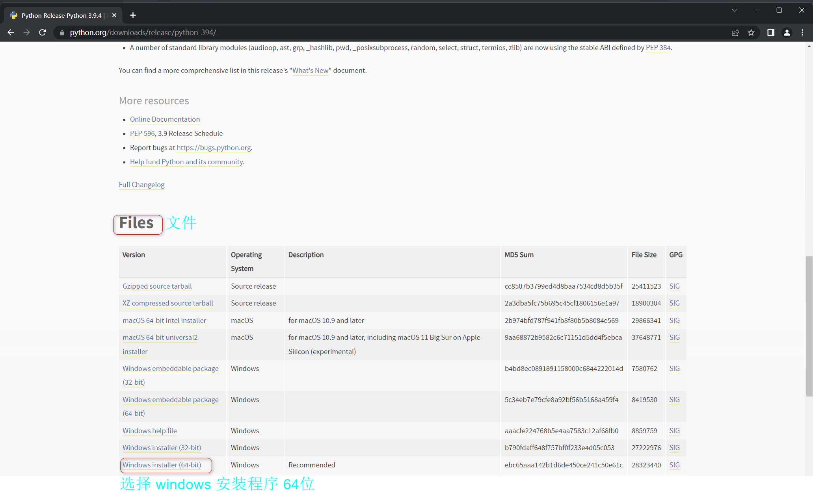Open SIG for Windows installer (32-bit)
The image size is (813, 504).
coord(674,448)
